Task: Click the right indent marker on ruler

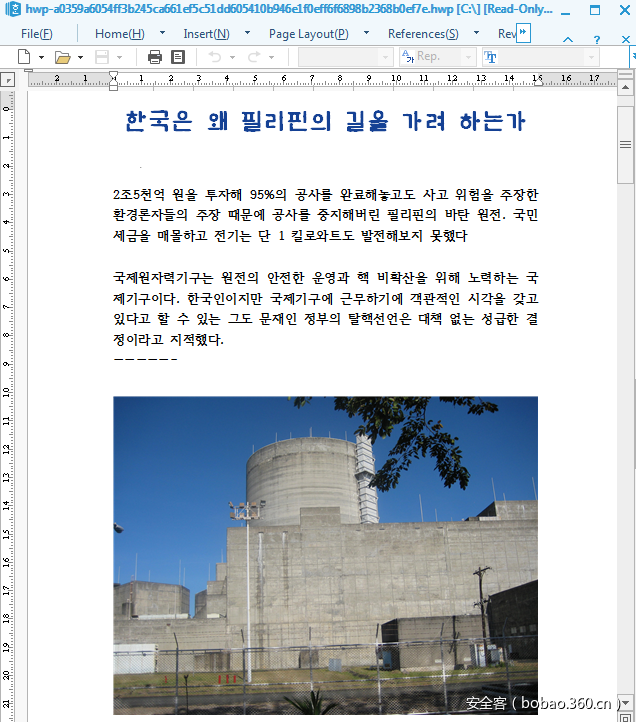Action: click(x=537, y=83)
